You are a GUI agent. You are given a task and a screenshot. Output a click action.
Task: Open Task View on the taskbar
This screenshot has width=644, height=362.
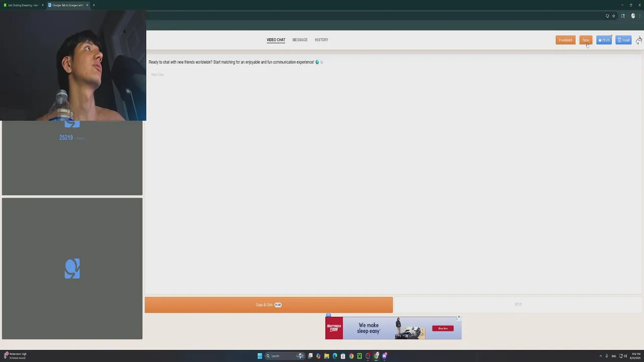point(310,356)
